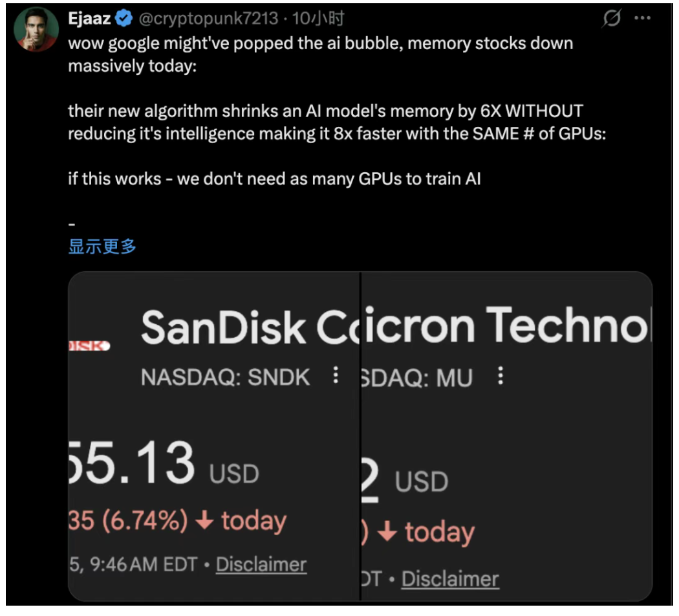Open the Micron Technology stock screenshot image
This screenshot has width=679, height=616.
click(x=506, y=440)
